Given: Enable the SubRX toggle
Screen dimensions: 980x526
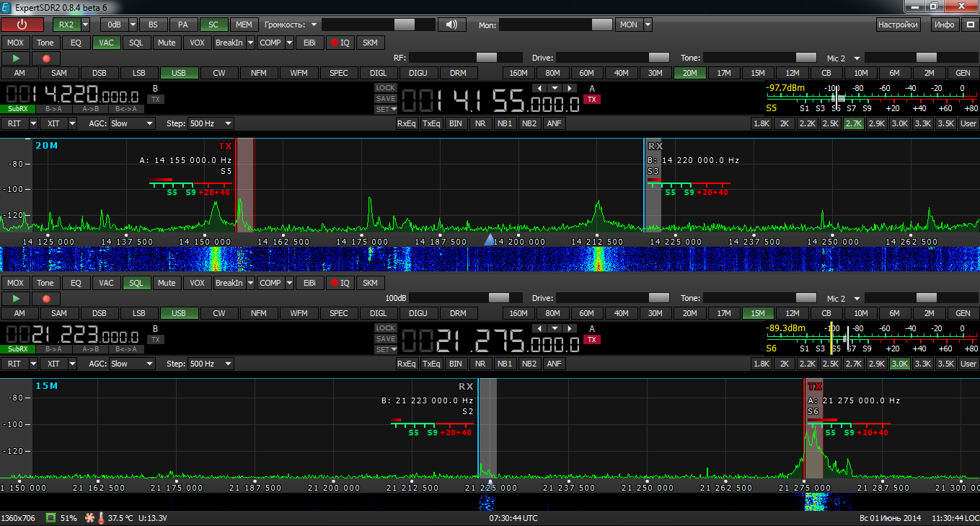Looking at the screenshot, I should 17,108.
